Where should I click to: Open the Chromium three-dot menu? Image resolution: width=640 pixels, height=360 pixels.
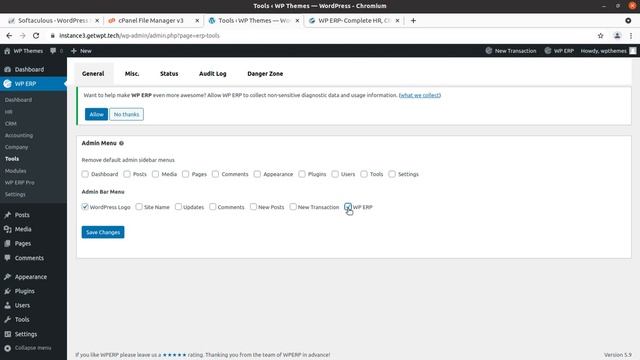click(x=631, y=36)
